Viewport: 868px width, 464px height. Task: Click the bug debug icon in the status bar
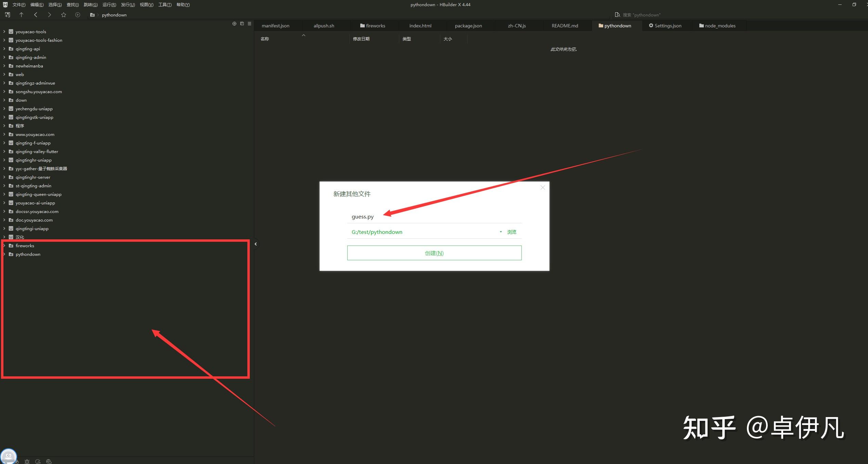[x=27, y=461]
